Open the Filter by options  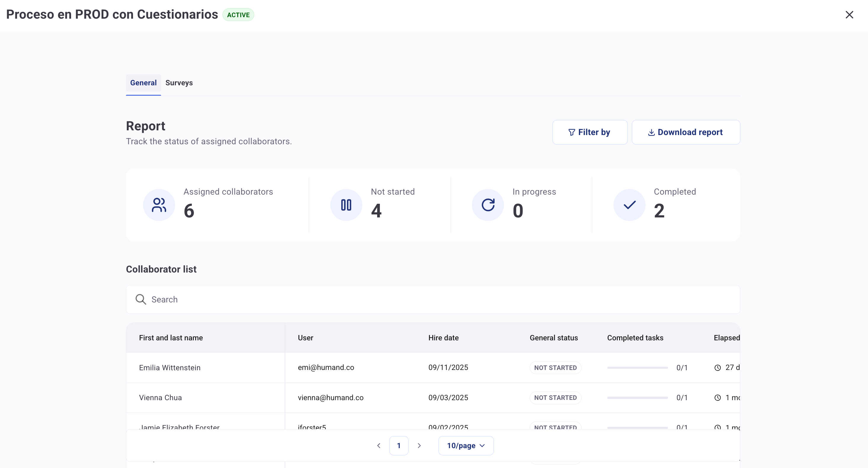(590, 132)
